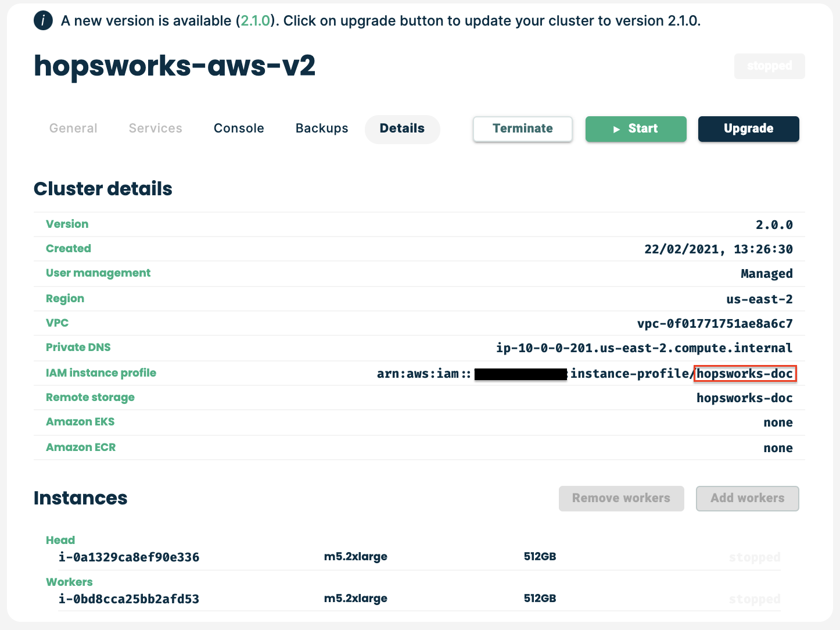Screen dimensions: 840x630
Task: Click the User management label
Action: click(x=98, y=273)
